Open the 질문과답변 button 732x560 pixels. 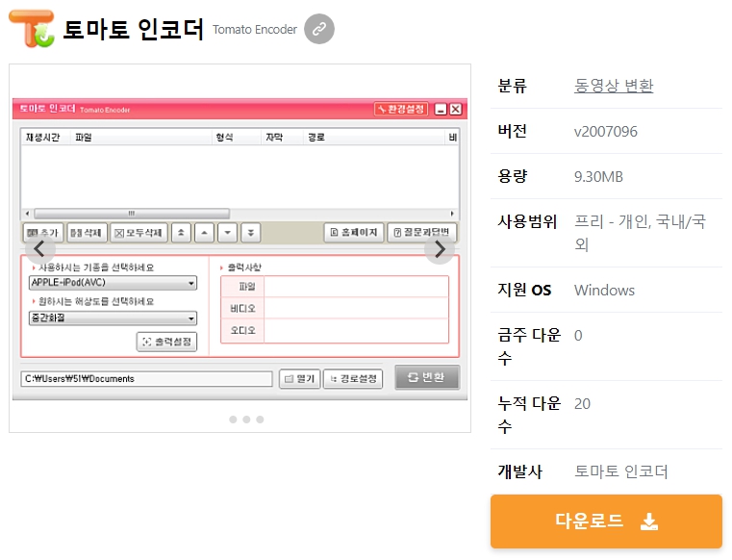[421, 233]
